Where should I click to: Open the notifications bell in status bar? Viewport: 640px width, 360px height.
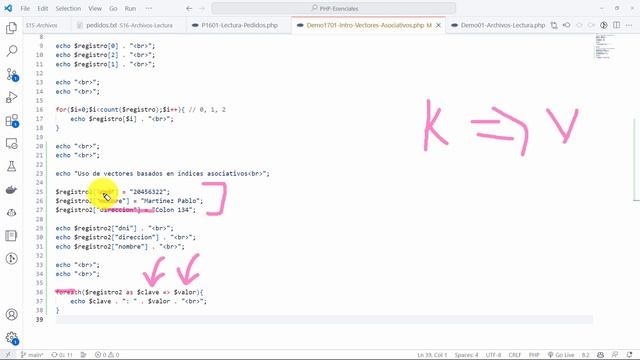(629, 355)
